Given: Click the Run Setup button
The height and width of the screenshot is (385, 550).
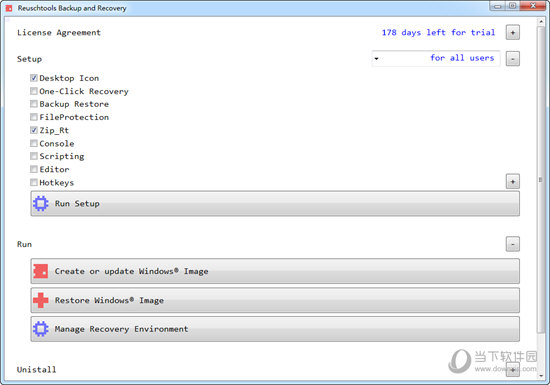Looking at the screenshot, I should point(275,204).
